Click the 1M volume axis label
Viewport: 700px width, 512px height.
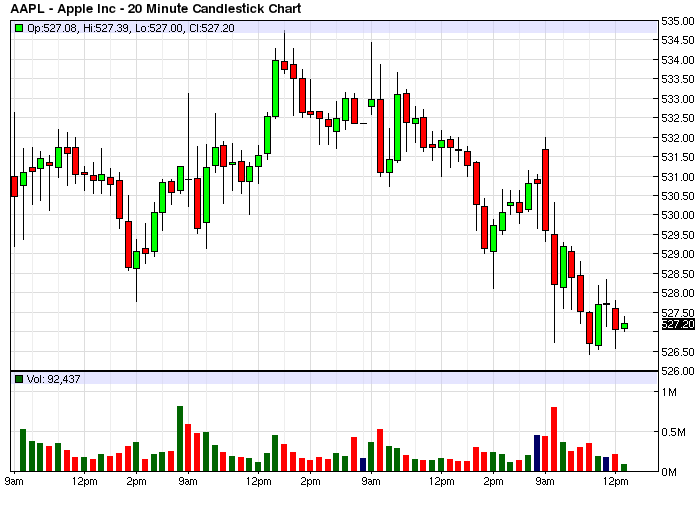pos(669,393)
